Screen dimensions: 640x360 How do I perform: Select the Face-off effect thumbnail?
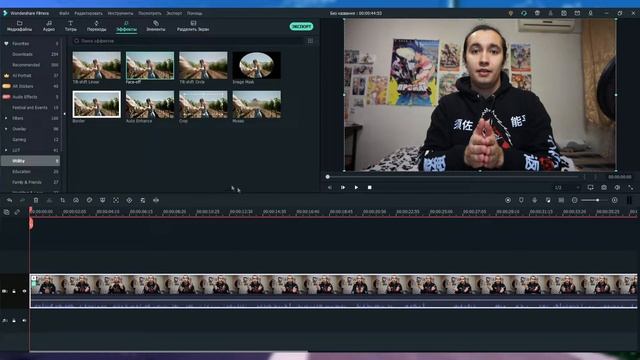tap(150, 65)
